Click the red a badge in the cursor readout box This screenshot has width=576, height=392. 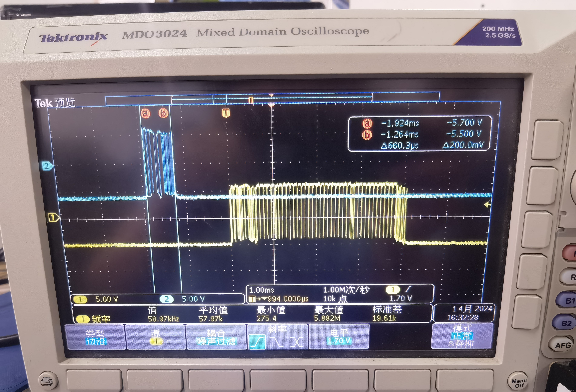[x=367, y=123]
